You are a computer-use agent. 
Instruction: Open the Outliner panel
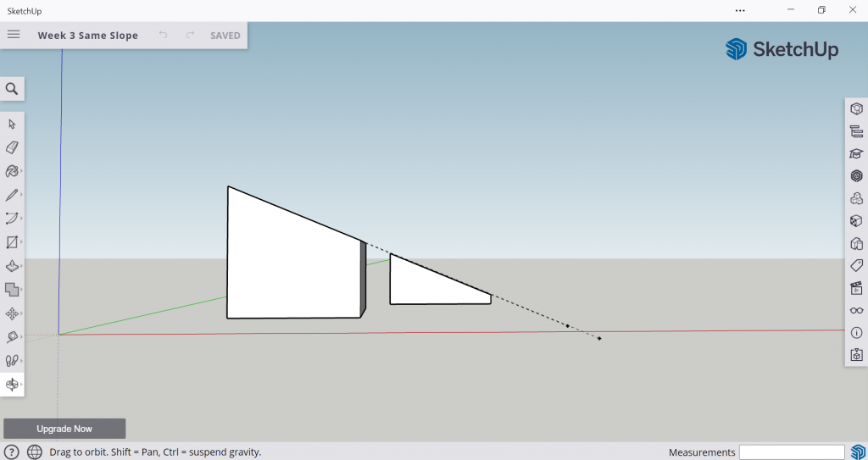[x=856, y=131]
